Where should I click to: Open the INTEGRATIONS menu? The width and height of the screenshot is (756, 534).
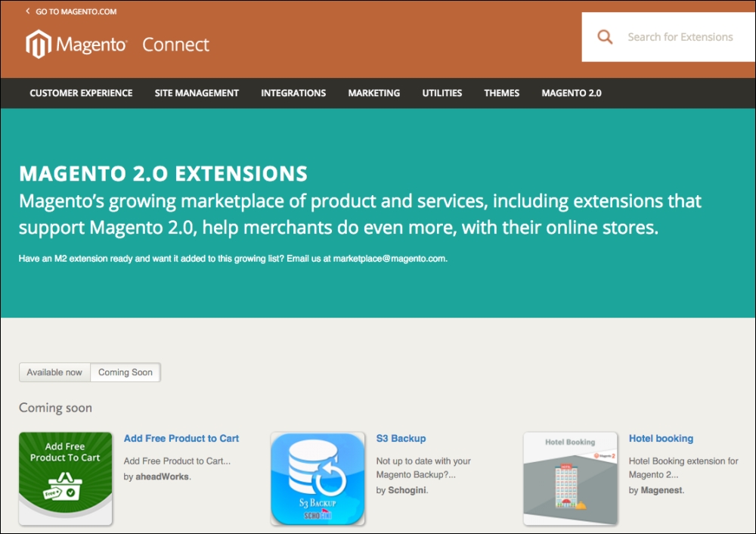pyautogui.click(x=293, y=93)
